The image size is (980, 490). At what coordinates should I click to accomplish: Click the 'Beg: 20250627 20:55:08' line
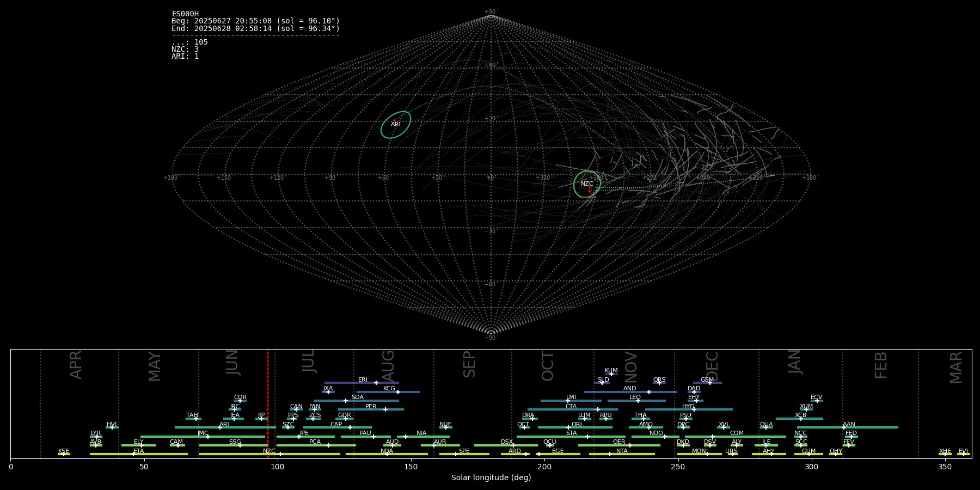[x=255, y=21]
